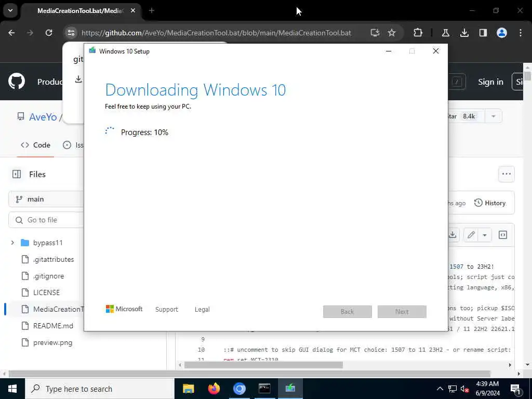Screen dimensions: 532x399
Task: Edit the file with pencil icon
Action: [x=471, y=235]
